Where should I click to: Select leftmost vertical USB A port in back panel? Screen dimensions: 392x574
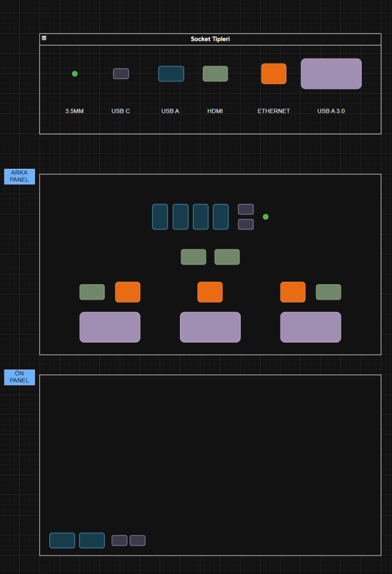click(160, 216)
